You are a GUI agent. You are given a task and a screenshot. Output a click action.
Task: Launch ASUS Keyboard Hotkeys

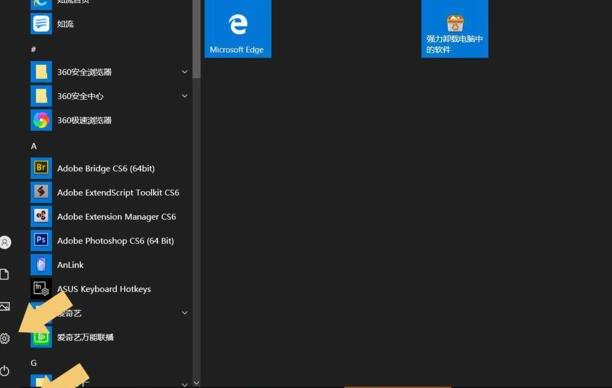click(x=111, y=289)
